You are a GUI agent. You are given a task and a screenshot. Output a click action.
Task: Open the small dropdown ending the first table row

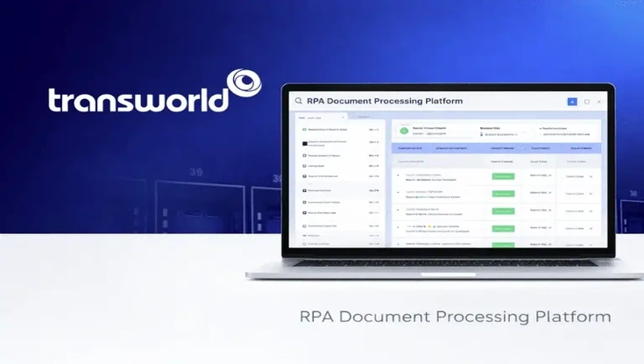591,176
